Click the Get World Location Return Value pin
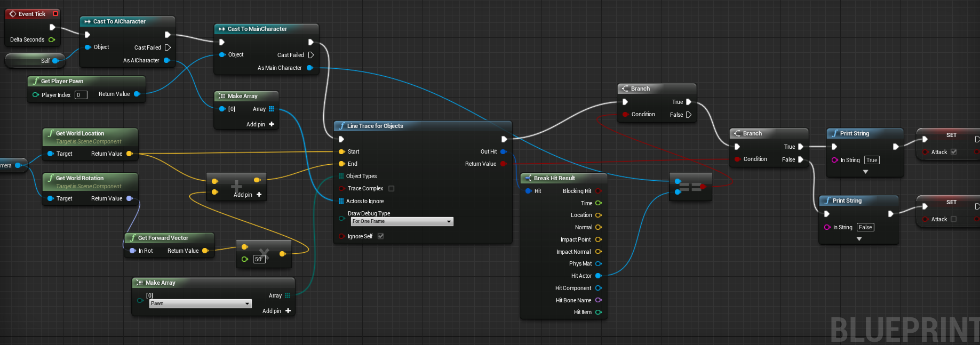The image size is (980, 345). click(x=129, y=154)
